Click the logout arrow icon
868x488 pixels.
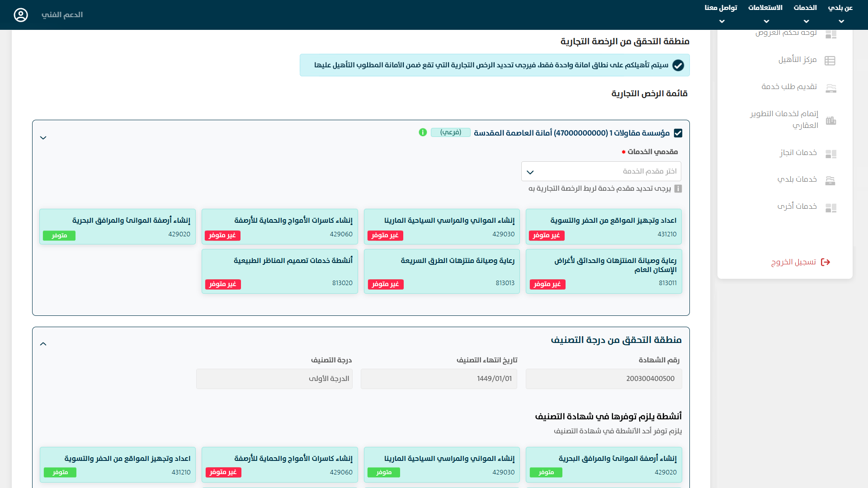coord(826,262)
